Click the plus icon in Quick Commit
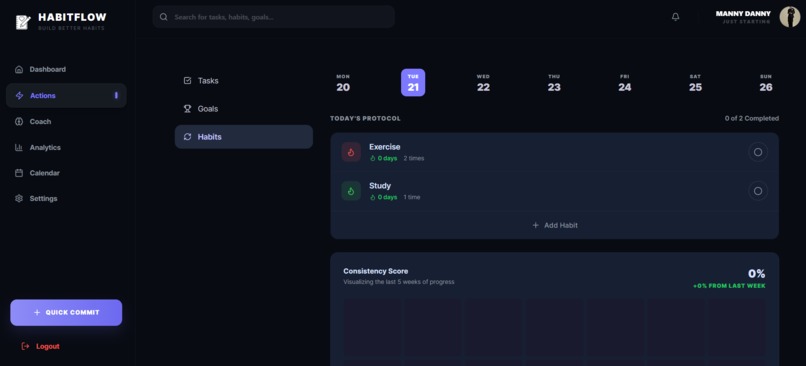 coord(36,313)
